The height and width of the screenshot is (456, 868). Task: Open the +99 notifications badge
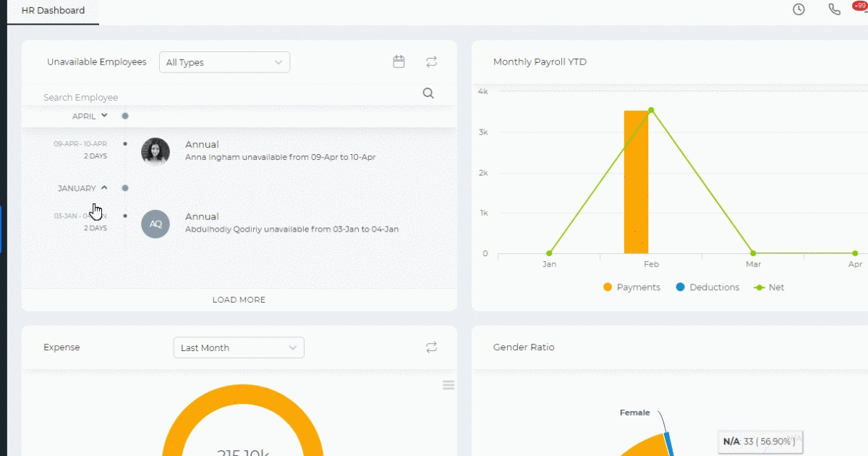(x=860, y=6)
